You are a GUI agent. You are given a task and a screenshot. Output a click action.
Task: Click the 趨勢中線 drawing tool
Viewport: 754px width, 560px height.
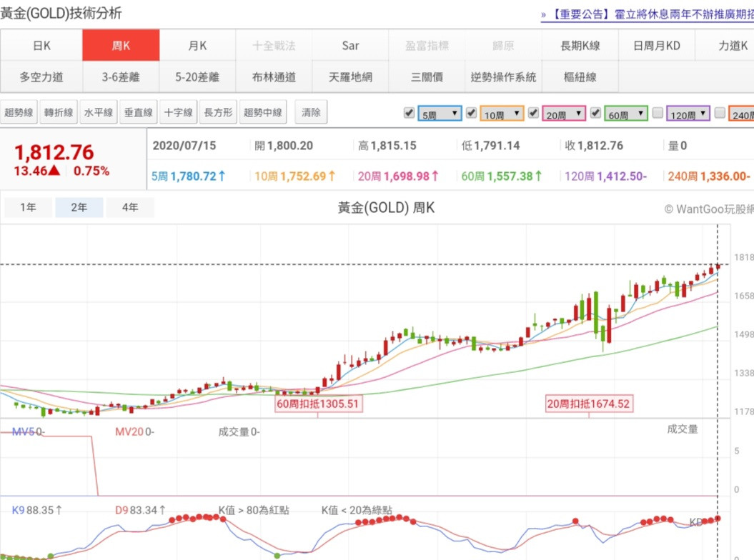coord(263,113)
